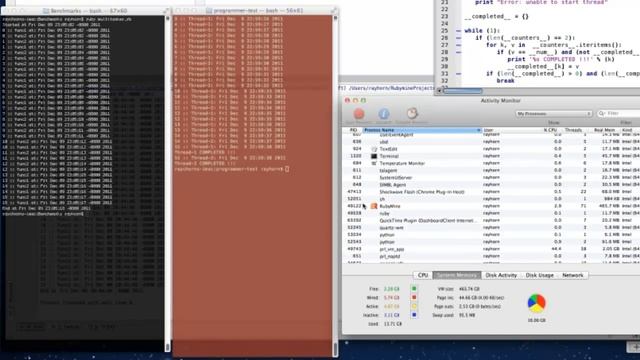Screen dimensions: 640x360
Task: Select the Temperature Monitor process row
Action: [491, 163]
